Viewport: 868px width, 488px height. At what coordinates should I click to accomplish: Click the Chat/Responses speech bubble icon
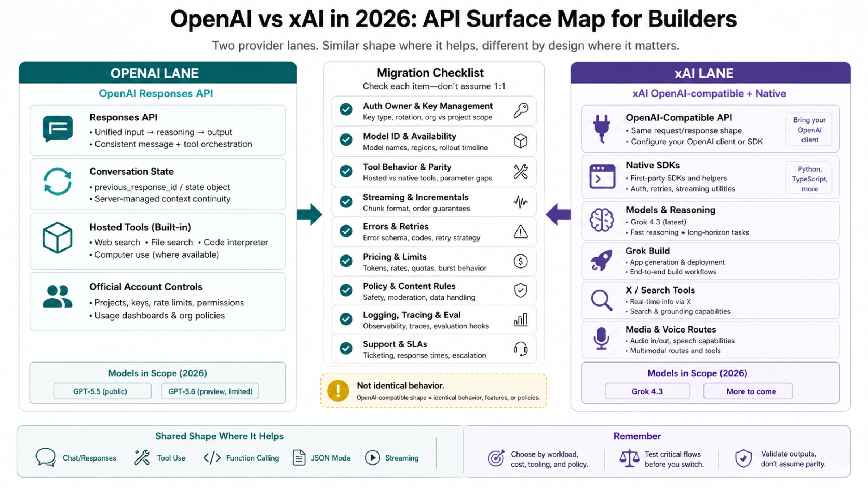tap(46, 458)
